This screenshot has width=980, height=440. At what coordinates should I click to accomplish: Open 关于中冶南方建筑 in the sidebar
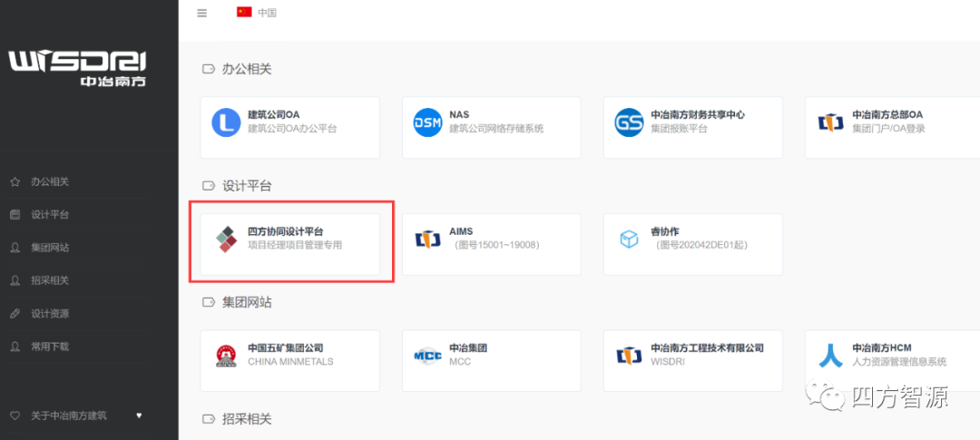[69, 416]
